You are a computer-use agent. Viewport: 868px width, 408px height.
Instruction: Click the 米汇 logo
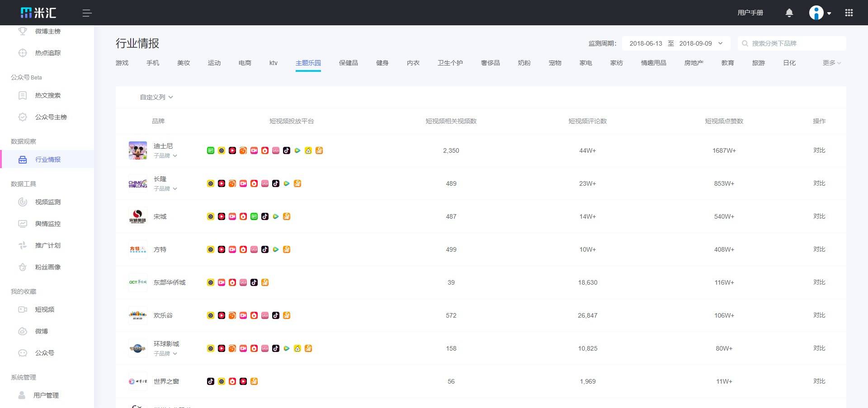pos(38,13)
